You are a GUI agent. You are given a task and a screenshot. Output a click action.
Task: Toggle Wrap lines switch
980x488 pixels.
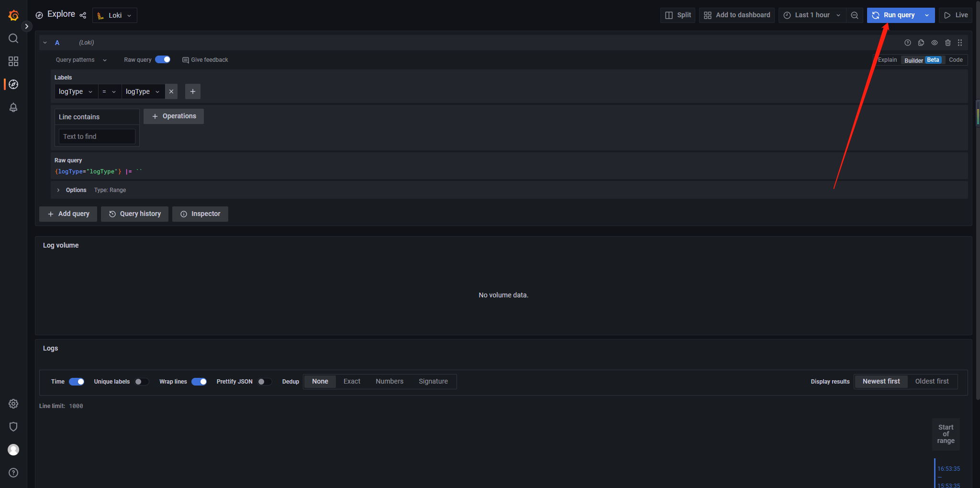point(199,382)
